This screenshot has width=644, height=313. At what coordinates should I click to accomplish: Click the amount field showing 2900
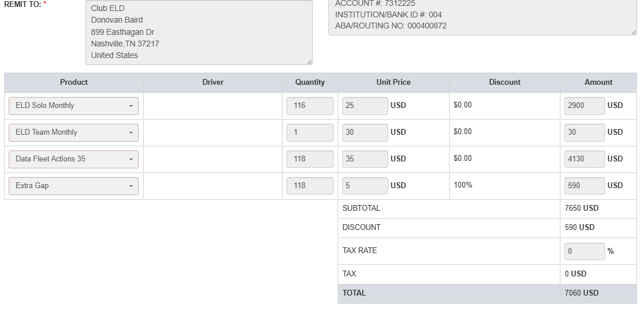pos(584,106)
